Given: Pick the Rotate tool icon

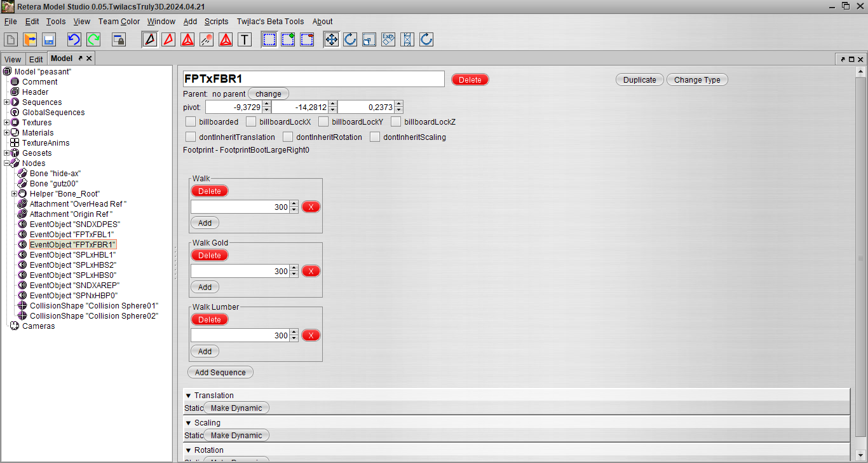Looking at the screenshot, I should (x=350, y=39).
